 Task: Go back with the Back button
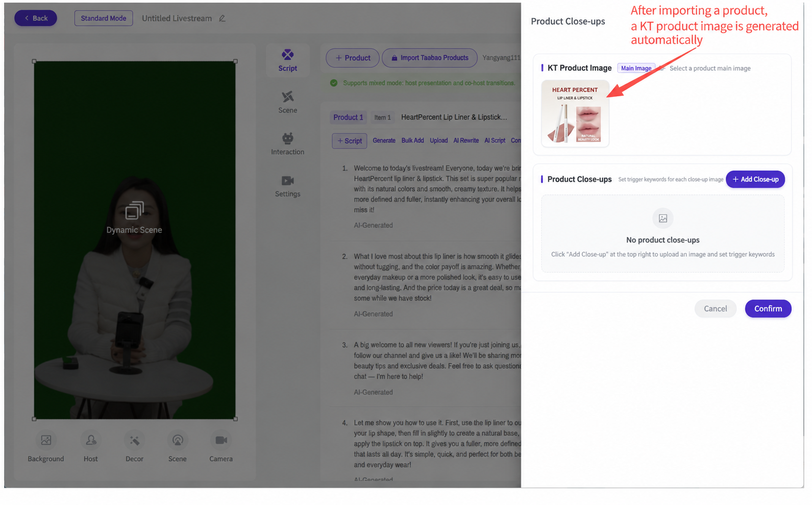point(36,18)
